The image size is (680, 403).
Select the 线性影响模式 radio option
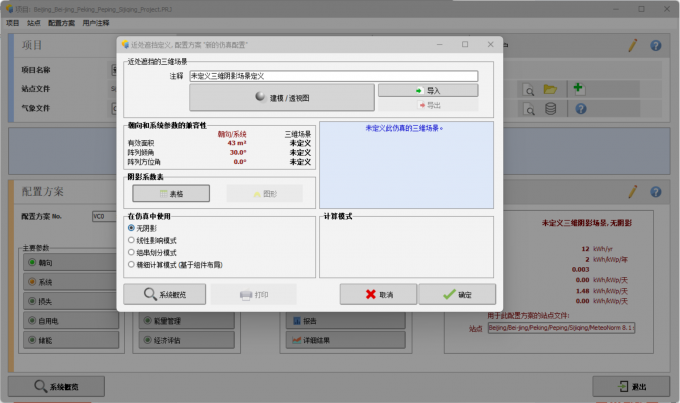[131, 240]
